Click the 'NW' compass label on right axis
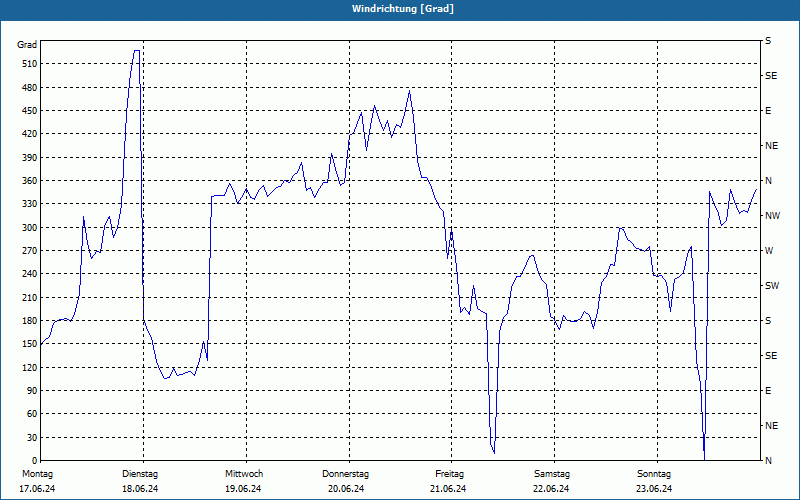The height and width of the screenshot is (500, 800). (772, 216)
